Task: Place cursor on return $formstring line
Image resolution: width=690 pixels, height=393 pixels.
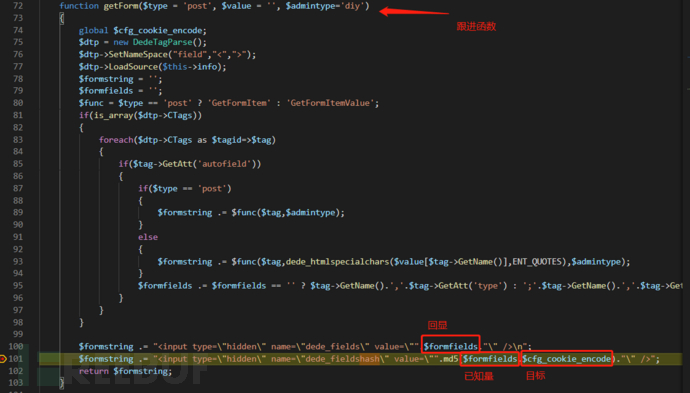Action: point(125,371)
